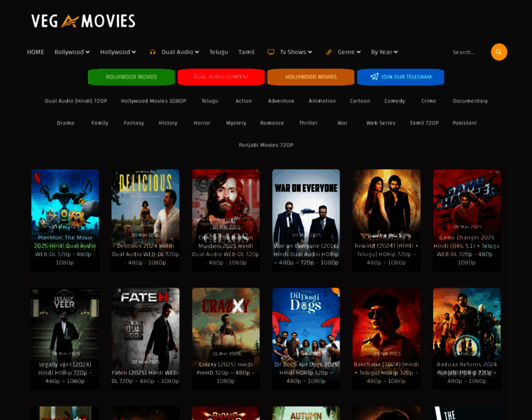This screenshot has width=532, height=420.
Task: Open the Legally Veer (2024) poster
Action: (x=65, y=339)
